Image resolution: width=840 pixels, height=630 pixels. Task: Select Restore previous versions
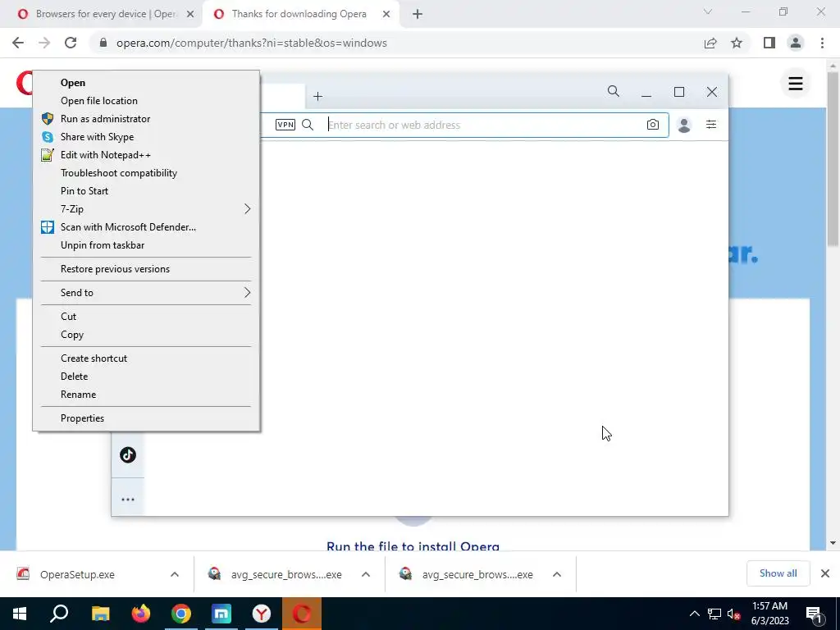146,269
